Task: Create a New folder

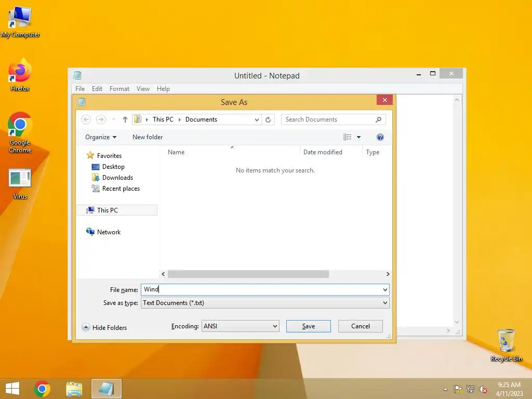Action: click(x=148, y=137)
